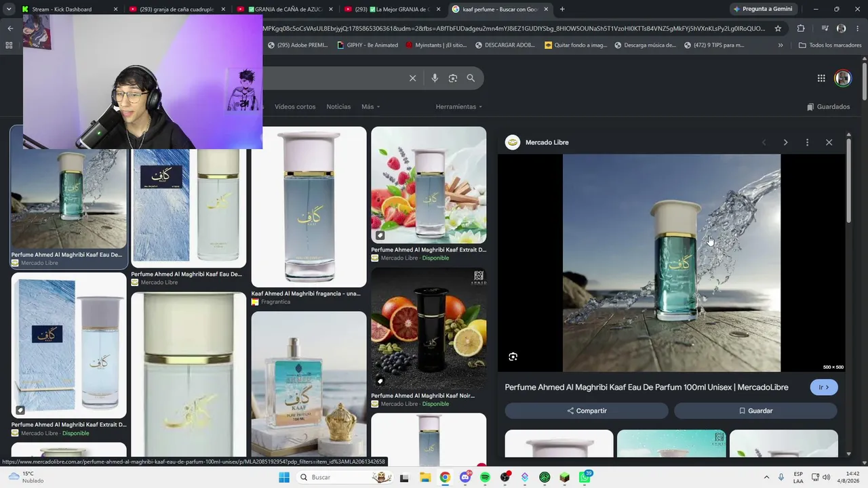Image resolution: width=868 pixels, height=488 pixels.
Task: Open the DESCARGAR ADOB... bookmark
Action: (x=505, y=45)
